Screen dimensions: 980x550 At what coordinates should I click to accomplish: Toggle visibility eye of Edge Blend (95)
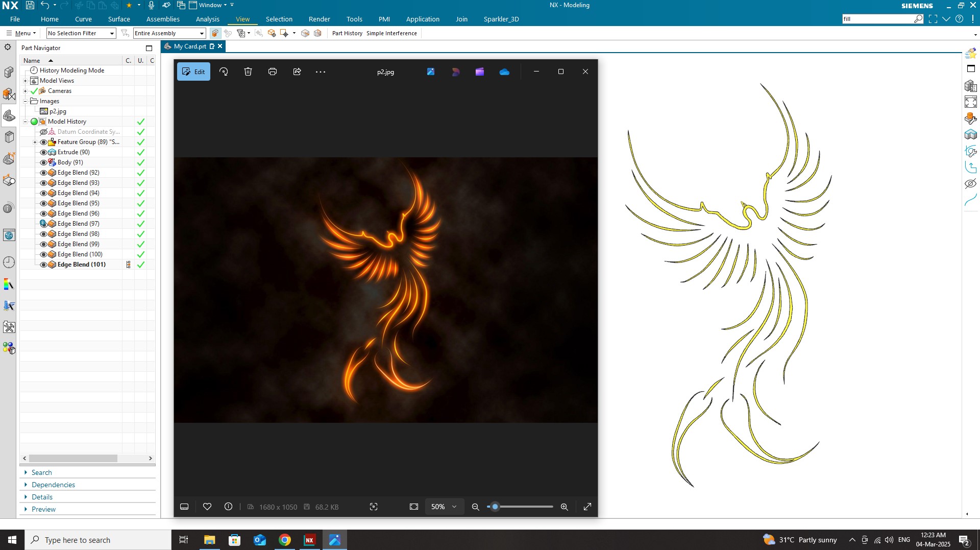[x=43, y=203]
